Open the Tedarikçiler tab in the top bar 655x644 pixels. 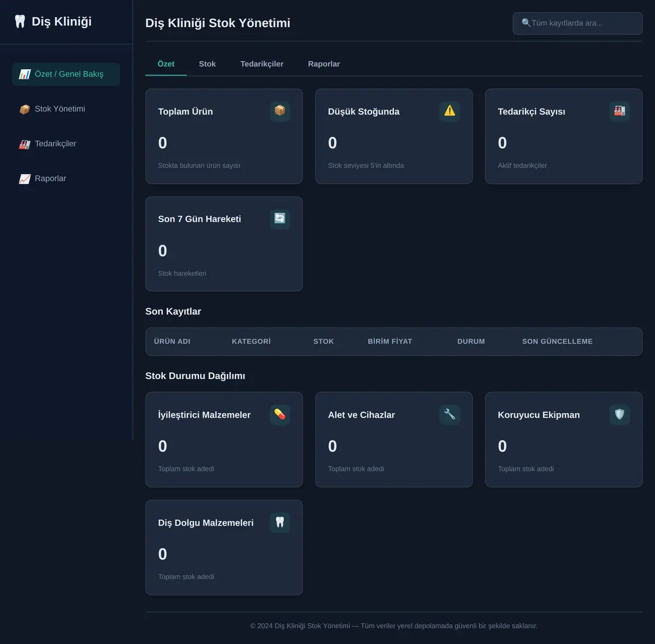point(262,64)
